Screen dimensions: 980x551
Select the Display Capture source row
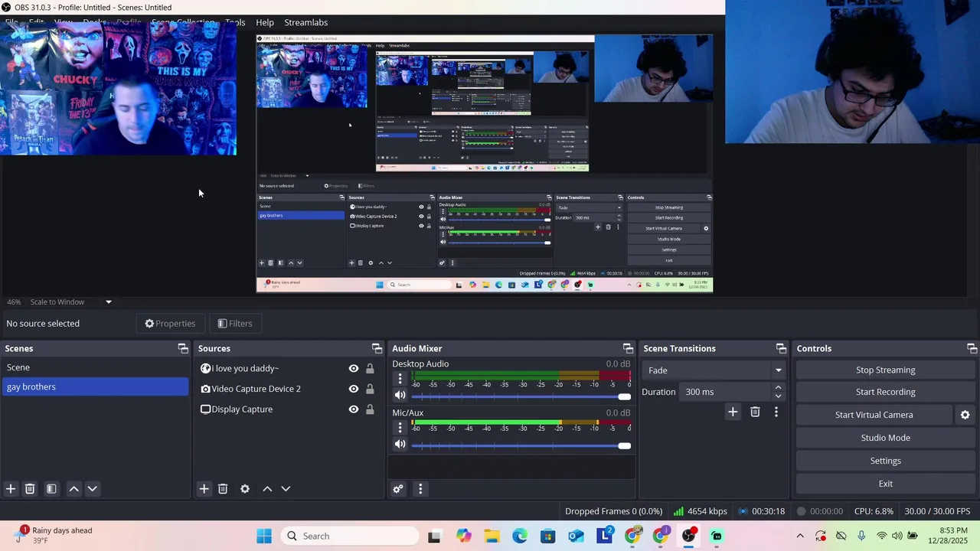[288, 409]
